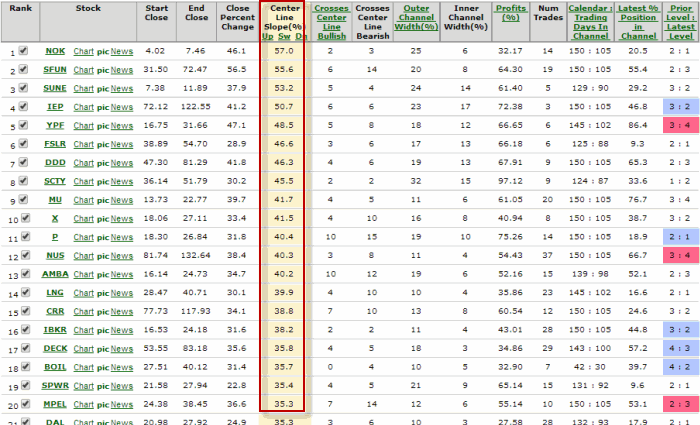The image size is (700, 425).
Task: Select the blue 2 : 1 level cell for P
Action: (x=680, y=237)
